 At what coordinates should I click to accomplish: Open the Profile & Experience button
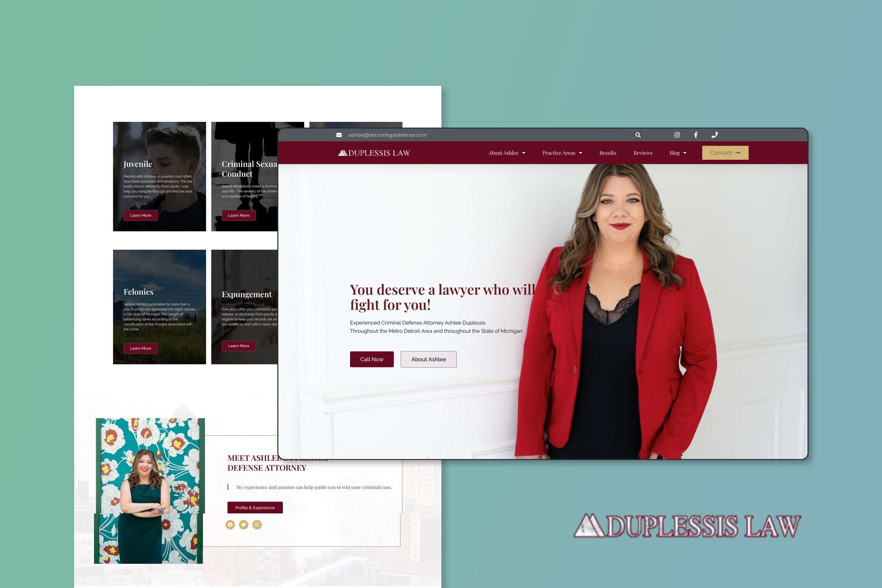(255, 508)
